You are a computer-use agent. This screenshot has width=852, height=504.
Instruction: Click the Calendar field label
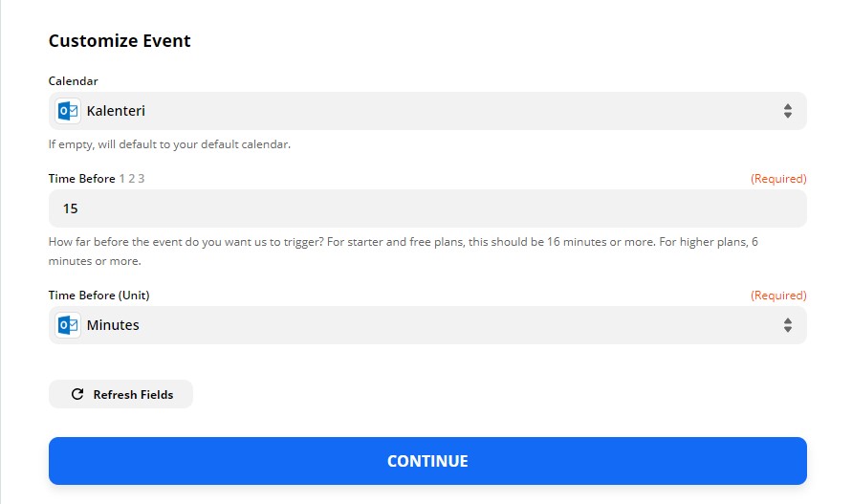pos(74,81)
